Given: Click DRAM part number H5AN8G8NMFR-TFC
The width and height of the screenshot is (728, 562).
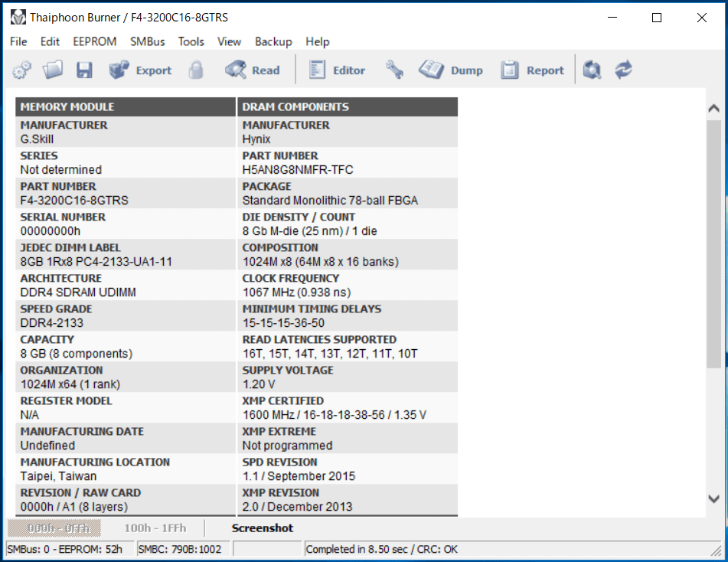Looking at the screenshot, I should (298, 170).
